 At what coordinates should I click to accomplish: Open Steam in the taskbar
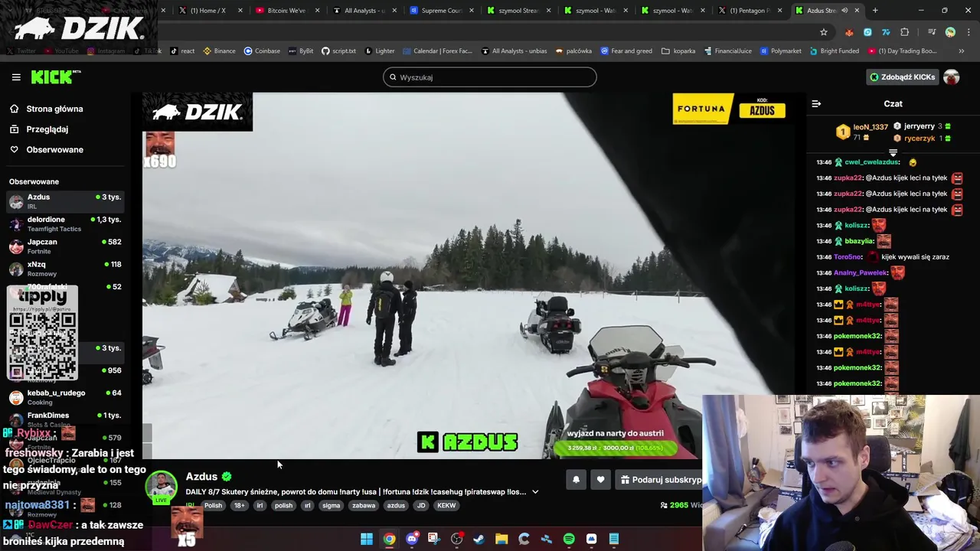pos(479,539)
